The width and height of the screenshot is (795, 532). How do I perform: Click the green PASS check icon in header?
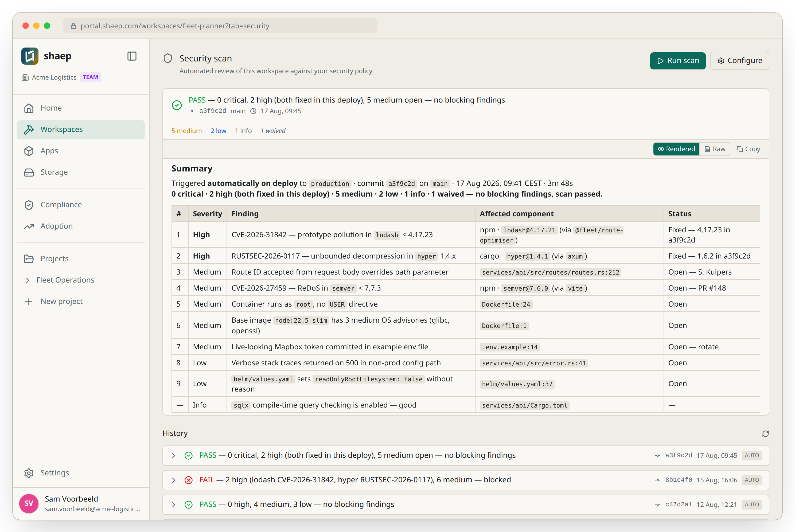[x=177, y=105]
